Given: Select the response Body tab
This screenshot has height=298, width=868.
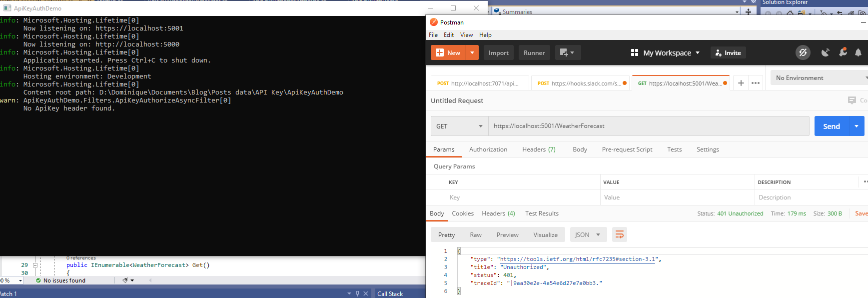Looking at the screenshot, I should tap(437, 213).
